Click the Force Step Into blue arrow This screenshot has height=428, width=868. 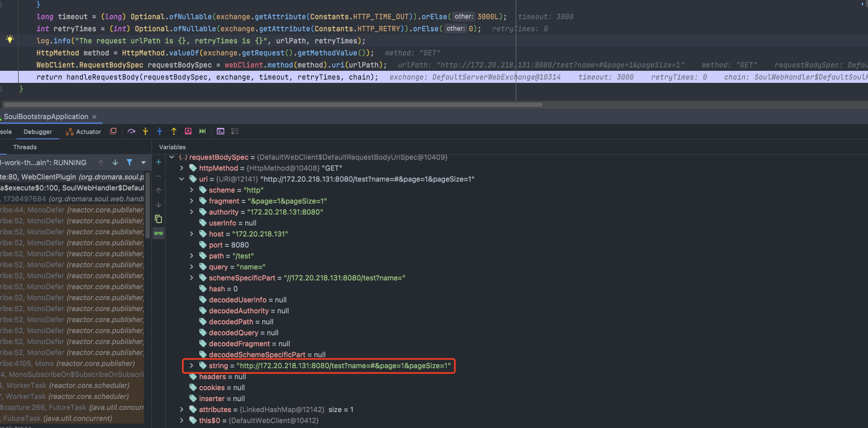click(160, 131)
